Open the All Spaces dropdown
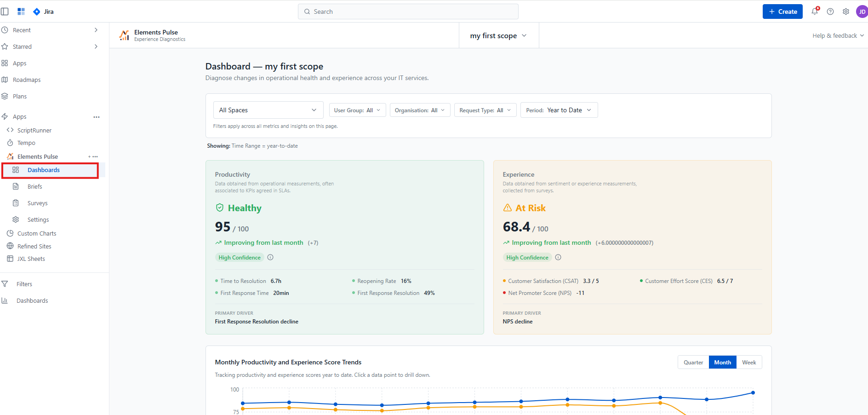This screenshot has width=868, height=415. [268, 110]
